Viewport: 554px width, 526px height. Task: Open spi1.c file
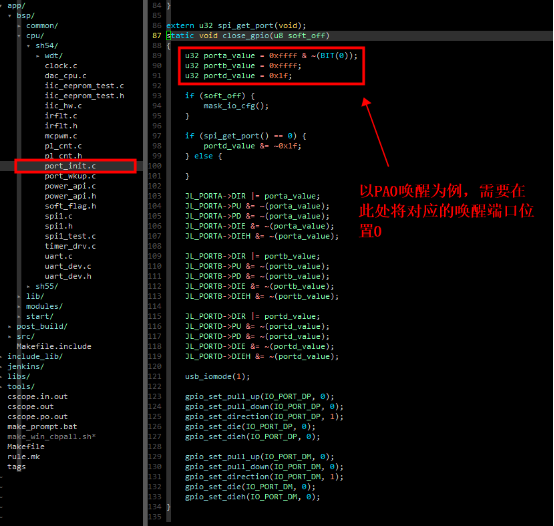(58, 216)
